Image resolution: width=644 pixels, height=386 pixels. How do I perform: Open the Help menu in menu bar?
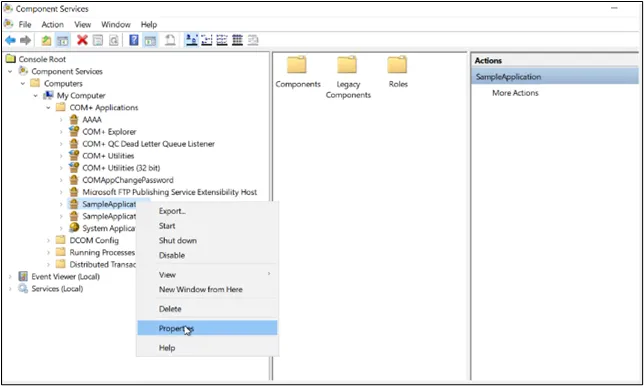tap(149, 25)
